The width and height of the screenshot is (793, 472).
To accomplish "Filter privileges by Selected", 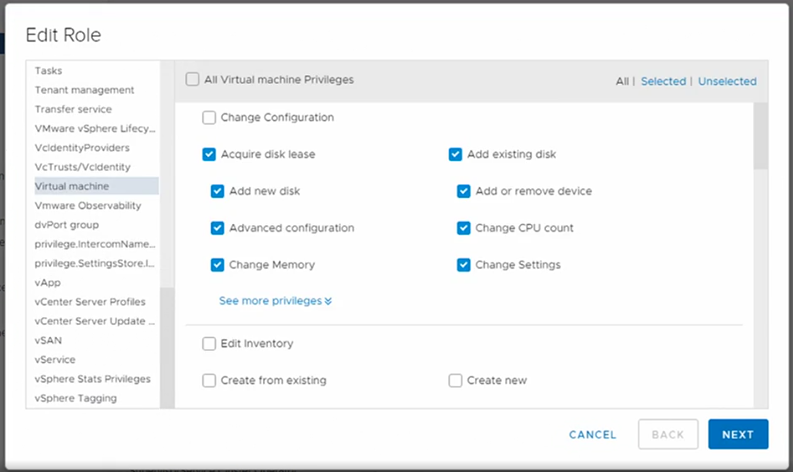I will click(663, 82).
